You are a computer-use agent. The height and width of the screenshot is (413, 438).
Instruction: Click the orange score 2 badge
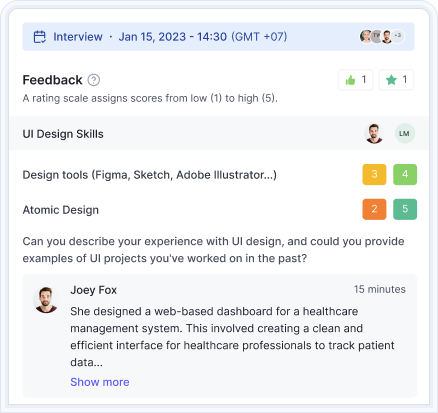click(374, 209)
